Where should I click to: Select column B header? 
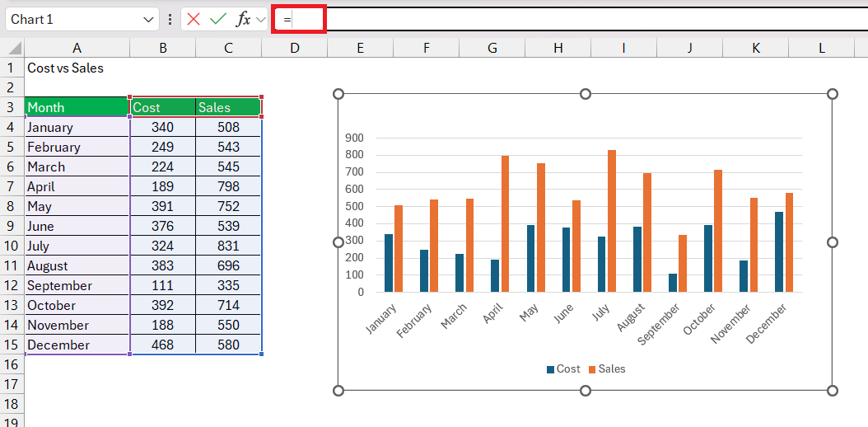point(163,48)
